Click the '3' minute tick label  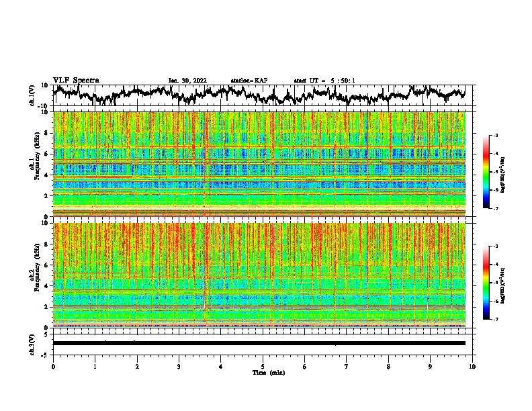(x=179, y=367)
